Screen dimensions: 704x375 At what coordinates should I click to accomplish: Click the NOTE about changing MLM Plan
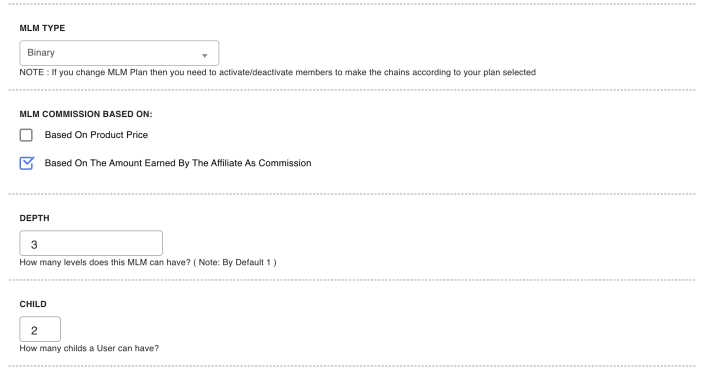pyautogui.click(x=277, y=72)
